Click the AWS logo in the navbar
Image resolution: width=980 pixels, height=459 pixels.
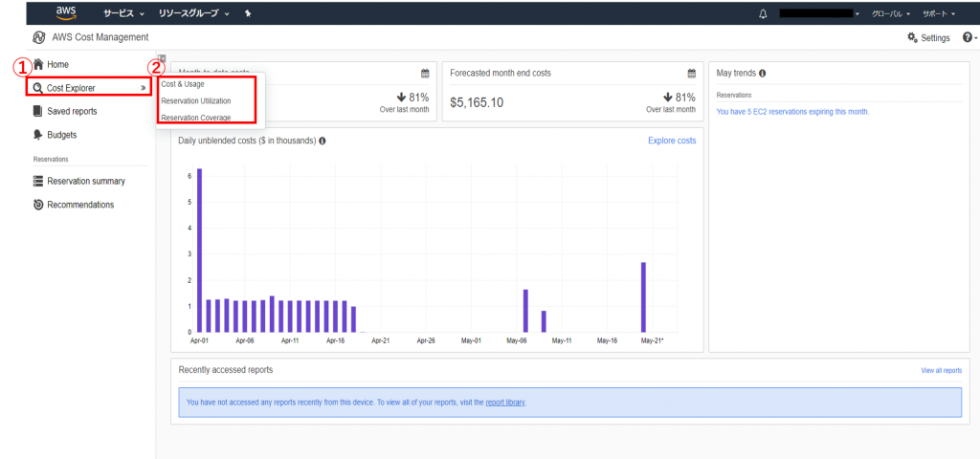point(66,12)
